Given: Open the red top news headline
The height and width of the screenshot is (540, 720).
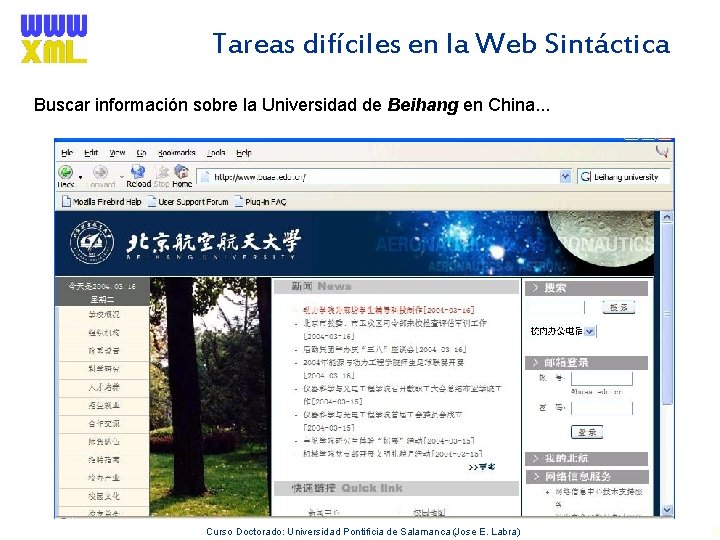Looking at the screenshot, I should (x=388, y=310).
